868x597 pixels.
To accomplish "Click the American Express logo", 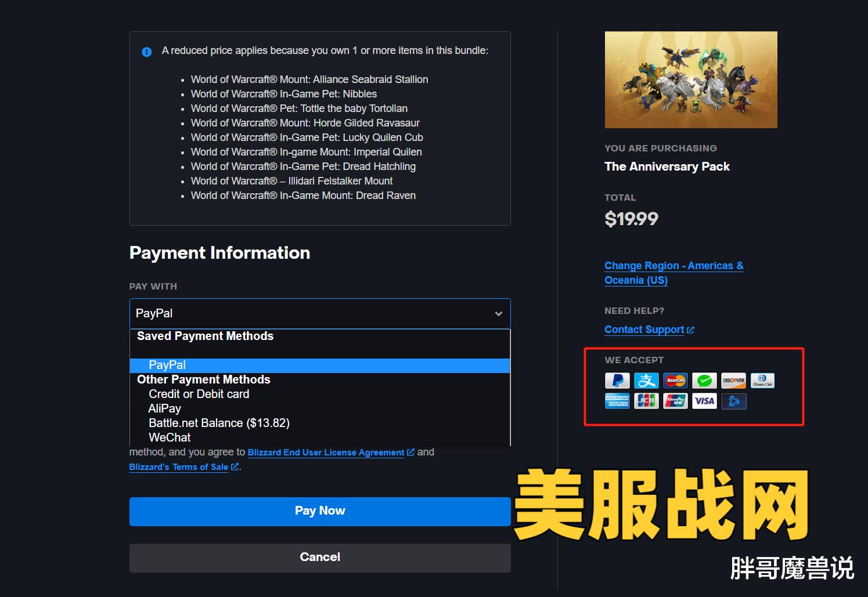I will pyautogui.click(x=617, y=401).
